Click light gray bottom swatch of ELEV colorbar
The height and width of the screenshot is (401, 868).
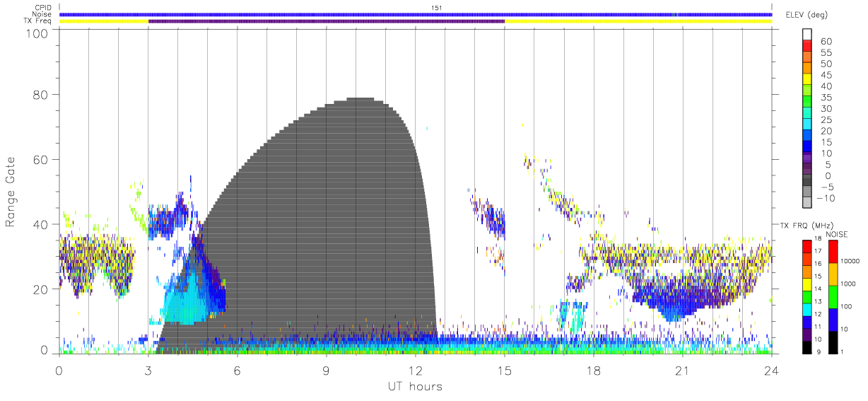coord(807,202)
